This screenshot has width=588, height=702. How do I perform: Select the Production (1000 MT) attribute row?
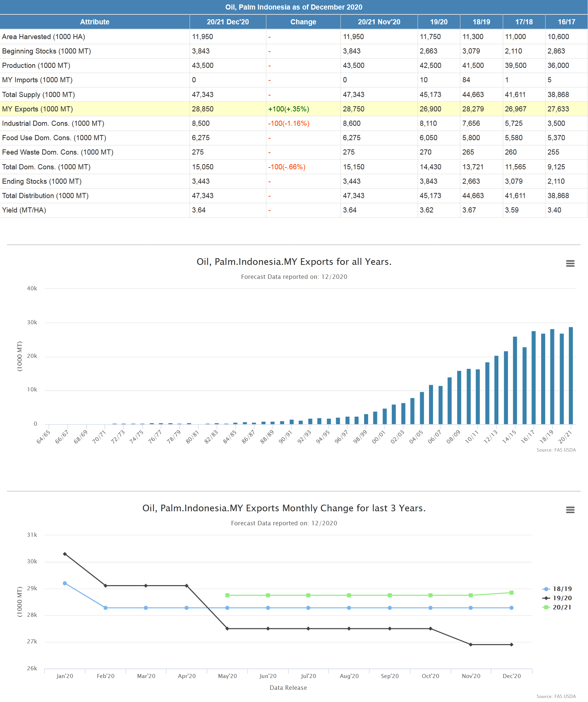coord(36,66)
